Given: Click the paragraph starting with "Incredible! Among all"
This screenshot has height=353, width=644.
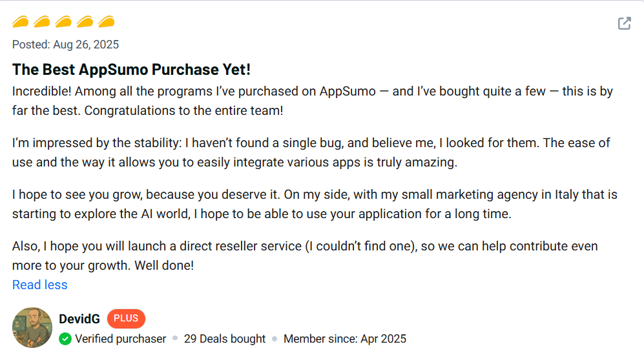Looking at the screenshot, I should tap(312, 101).
